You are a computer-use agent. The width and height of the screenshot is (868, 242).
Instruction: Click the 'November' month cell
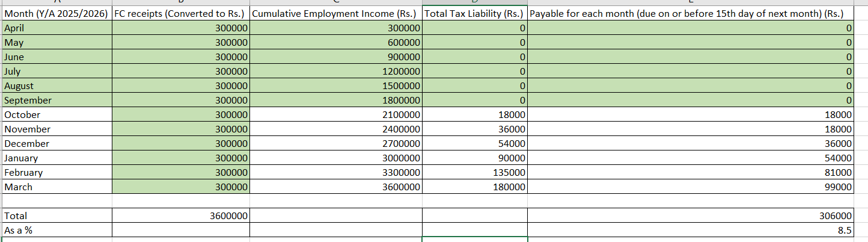click(56, 129)
